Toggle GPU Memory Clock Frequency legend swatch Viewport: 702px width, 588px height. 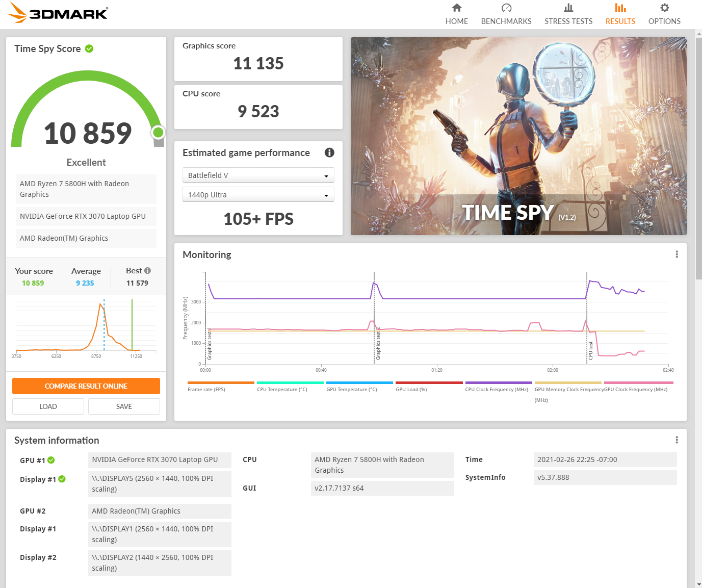568,382
